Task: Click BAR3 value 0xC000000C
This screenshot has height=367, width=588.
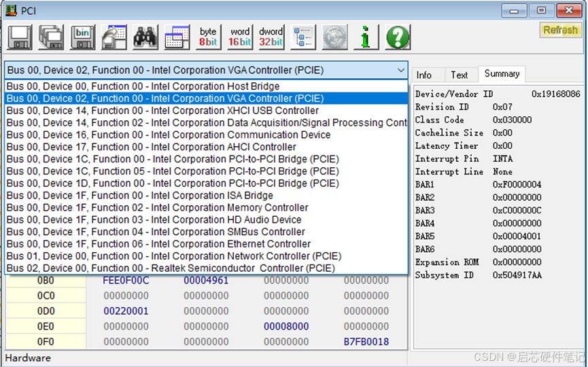Action: tap(517, 211)
